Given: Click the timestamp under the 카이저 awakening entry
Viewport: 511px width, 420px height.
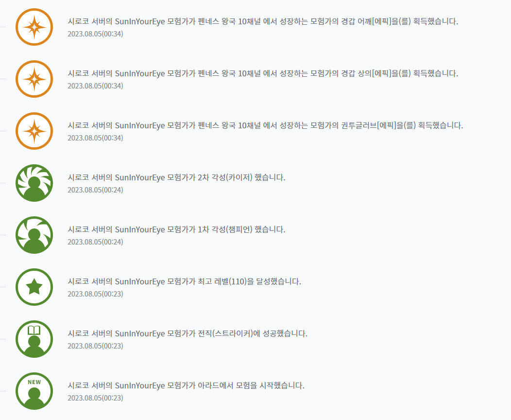Looking at the screenshot, I should [95, 190].
